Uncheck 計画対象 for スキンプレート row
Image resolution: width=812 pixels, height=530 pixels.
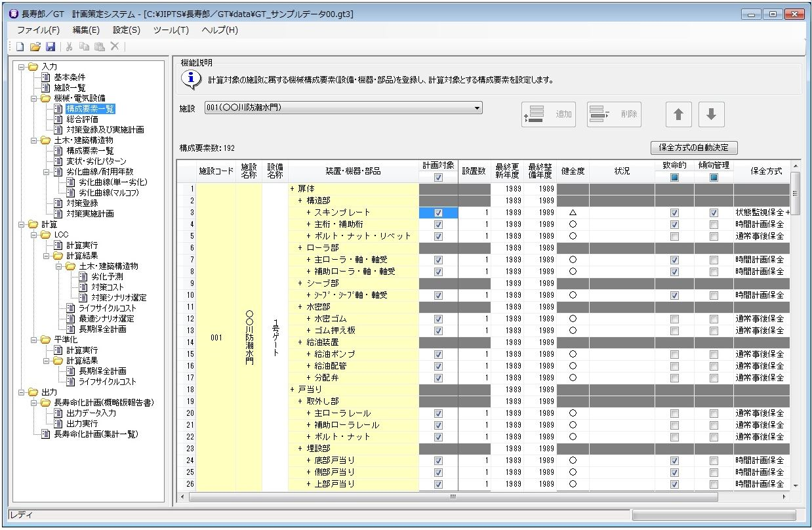(438, 213)
